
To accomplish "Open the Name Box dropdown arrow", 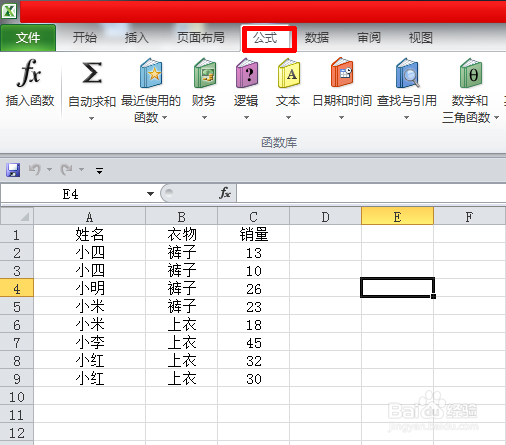I will click(150, 194).
